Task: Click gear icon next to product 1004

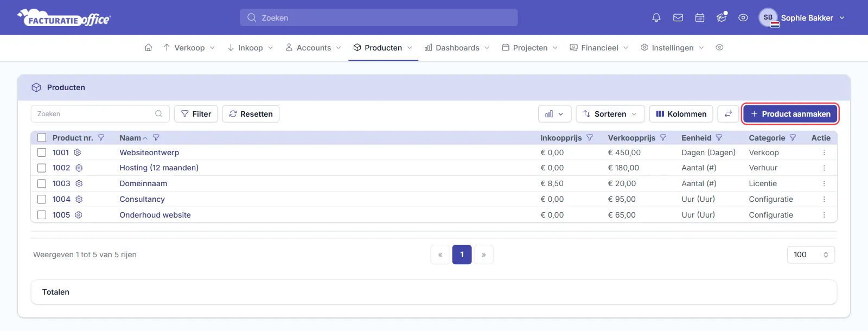Action: tap(79, 199)
